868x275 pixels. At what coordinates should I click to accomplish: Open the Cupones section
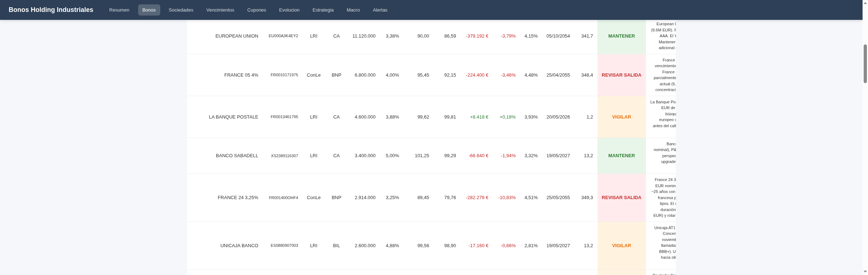[256, 10]
